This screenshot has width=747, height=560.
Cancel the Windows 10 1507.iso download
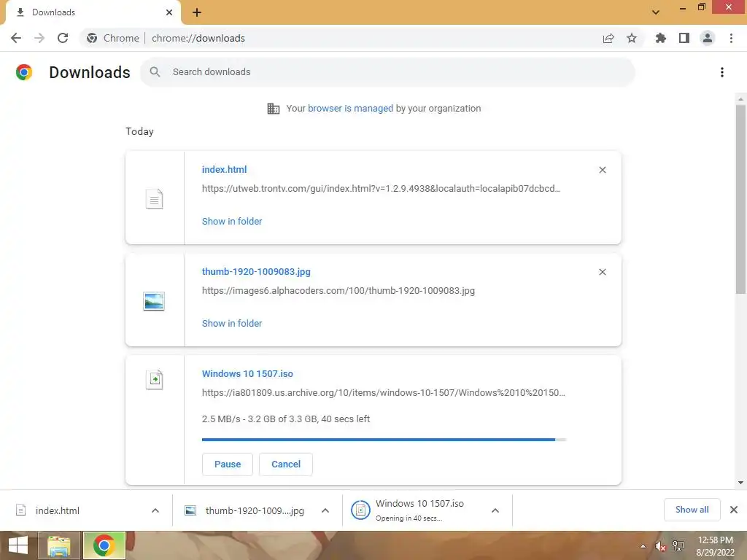tap(286, 464)
